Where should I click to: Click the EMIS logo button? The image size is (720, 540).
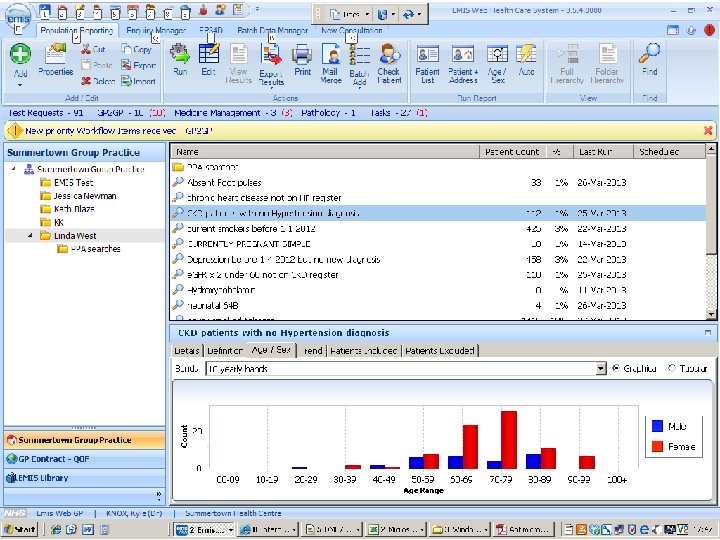point(18,17)
